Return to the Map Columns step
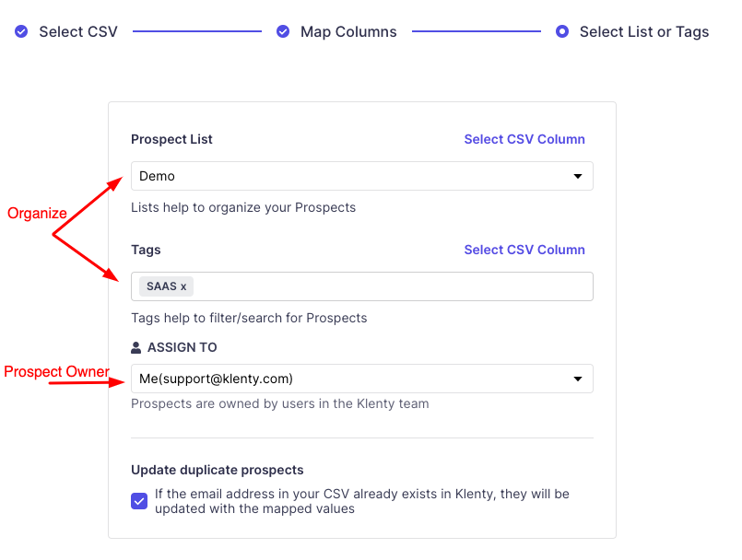Screen dimensions: 742x560 click(348, 31)
